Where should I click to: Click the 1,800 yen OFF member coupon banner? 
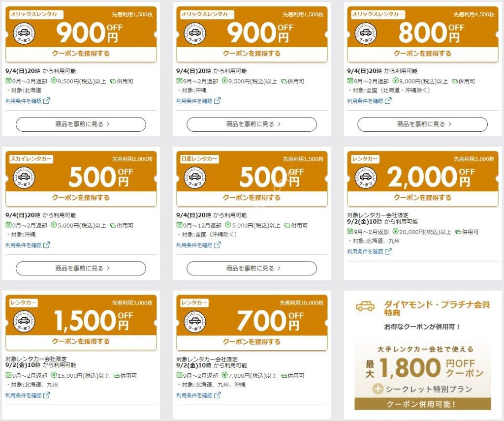tap(423, 376)
